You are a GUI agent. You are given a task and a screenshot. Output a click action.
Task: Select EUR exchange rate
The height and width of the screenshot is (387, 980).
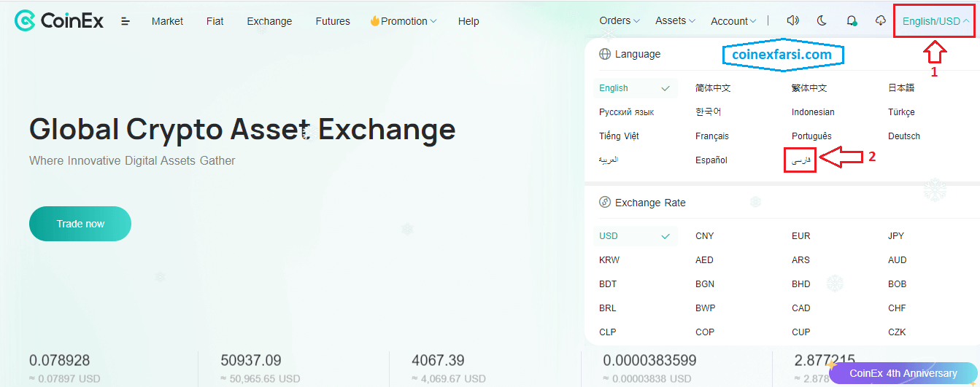[801, 236]
